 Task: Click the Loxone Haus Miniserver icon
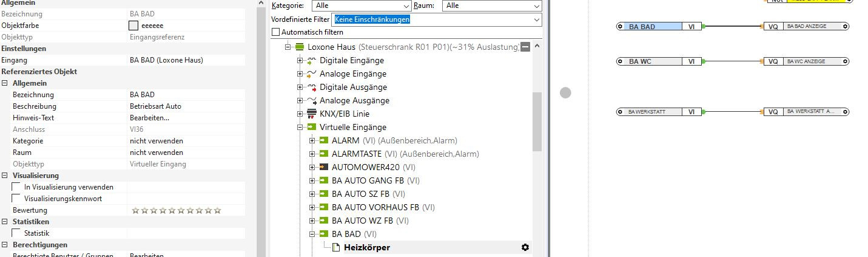(300, 47)
